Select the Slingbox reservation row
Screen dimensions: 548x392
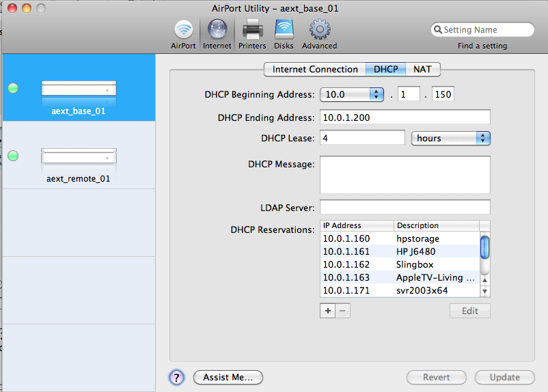[x=400, y=264]
